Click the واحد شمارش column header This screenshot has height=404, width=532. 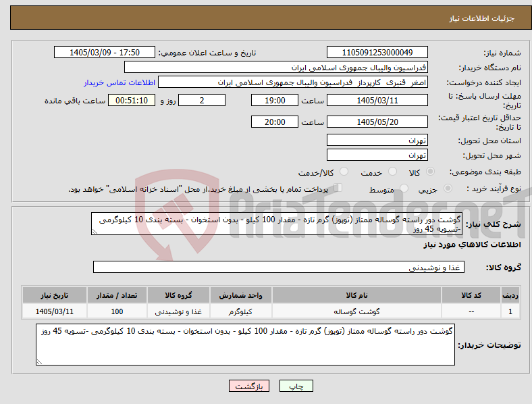(240, 295)
